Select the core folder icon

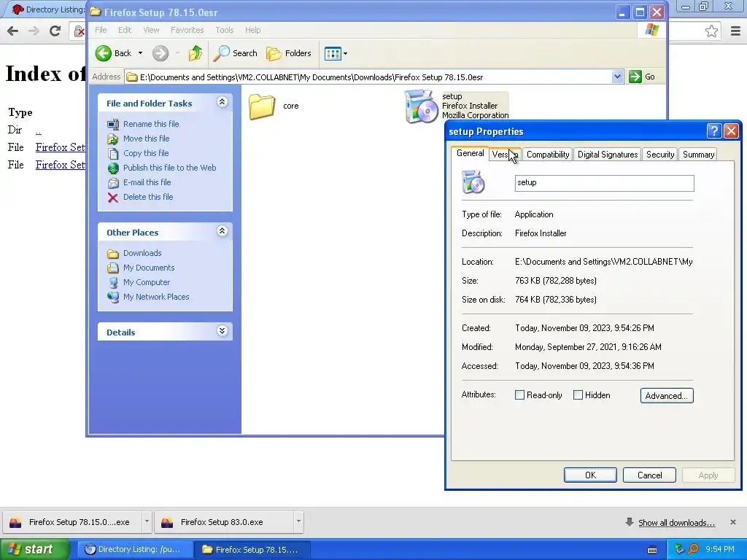(x=262, y=106)
